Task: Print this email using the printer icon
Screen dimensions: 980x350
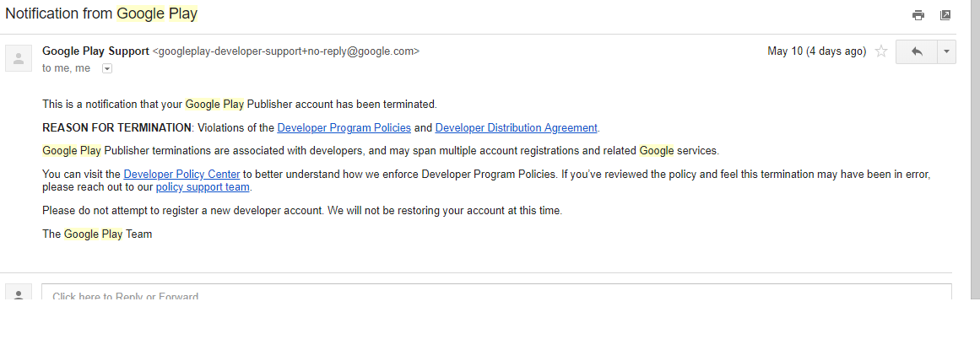Action: (x=918, y=15)
